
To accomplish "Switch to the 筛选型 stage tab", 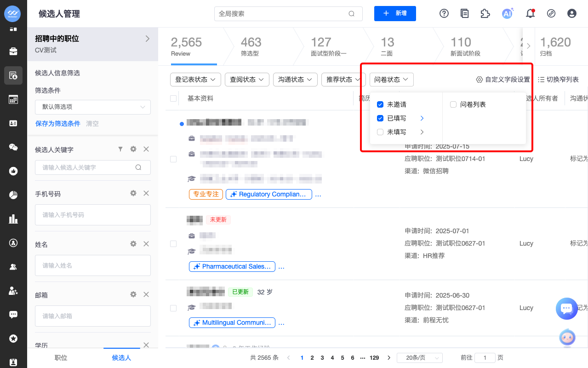I will (251, 46).
